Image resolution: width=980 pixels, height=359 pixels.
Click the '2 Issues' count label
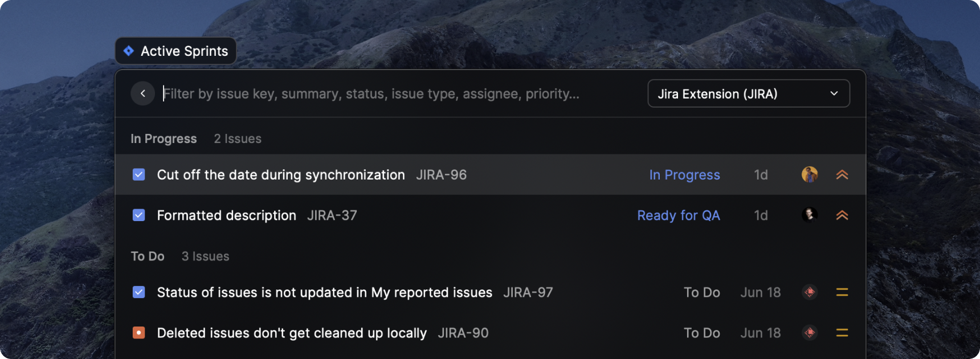[x=238, y=138]
